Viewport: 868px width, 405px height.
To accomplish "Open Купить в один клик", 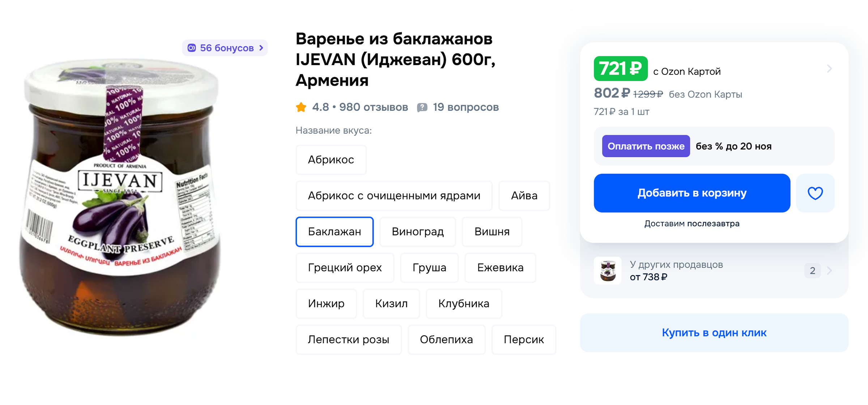I will coord(714,333).
